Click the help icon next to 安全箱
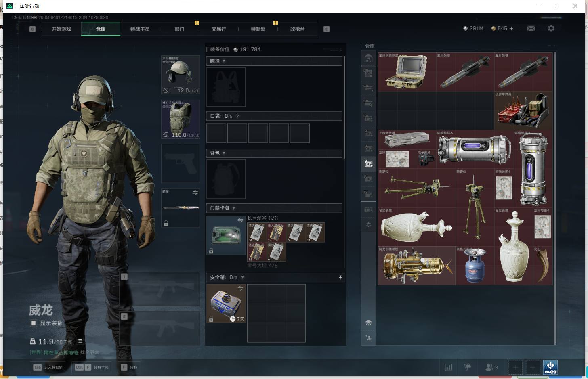The image size is (588, 379). 242,278
